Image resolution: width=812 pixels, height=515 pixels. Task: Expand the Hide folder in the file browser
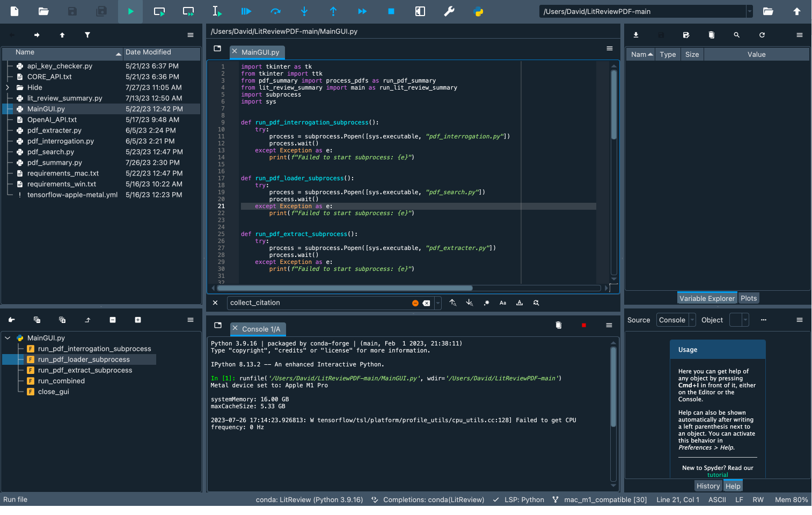click(x=8, y=87)
